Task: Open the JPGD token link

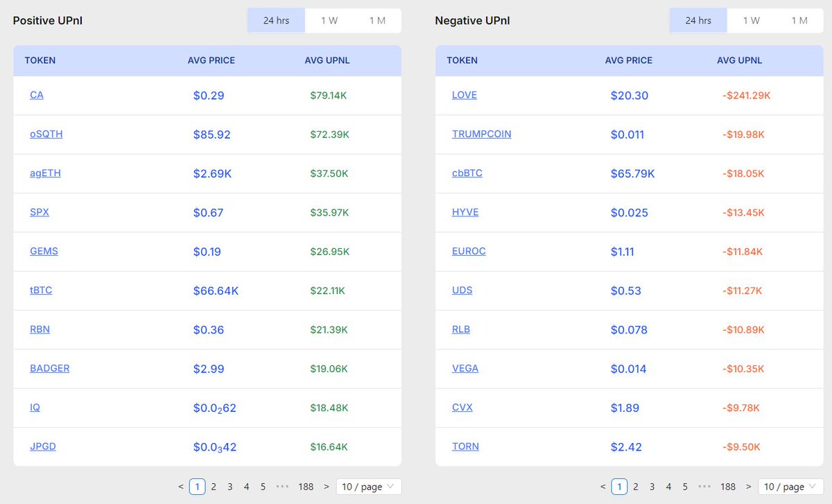Action: pos(43,446)
